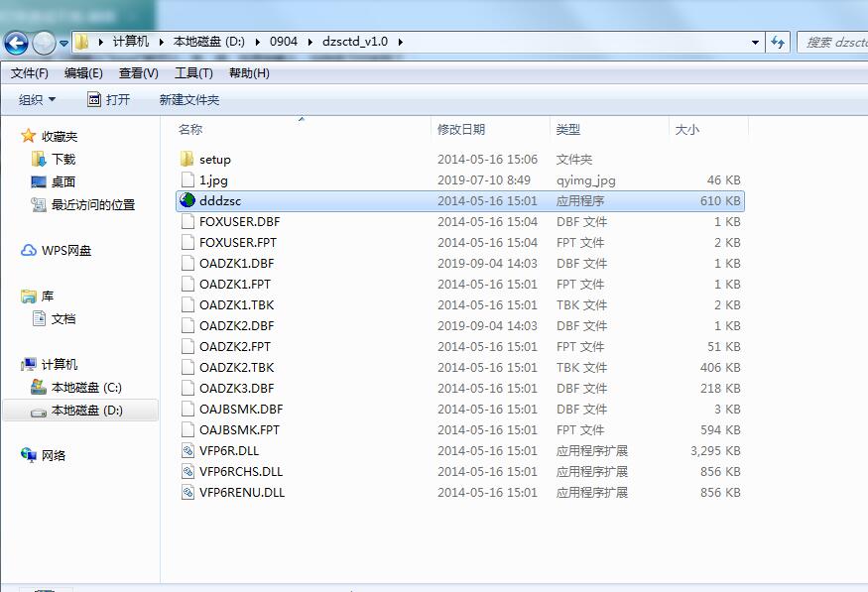
Task: Select the FOXUSER.DBF file icon
Action: (x=187, y=221)
